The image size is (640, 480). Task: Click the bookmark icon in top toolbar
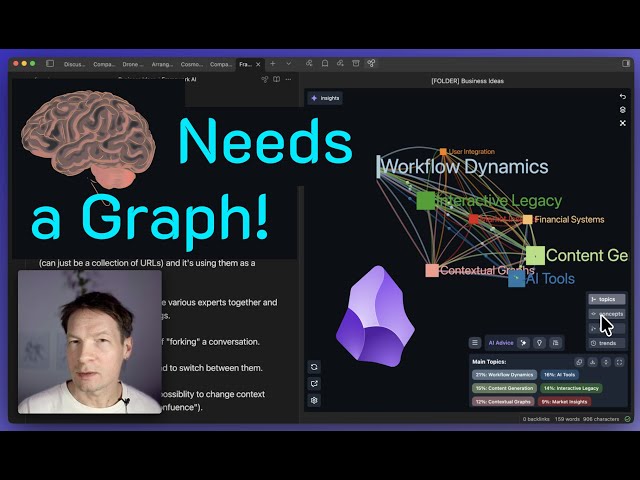pyautogui.click(x=325, y=63)
